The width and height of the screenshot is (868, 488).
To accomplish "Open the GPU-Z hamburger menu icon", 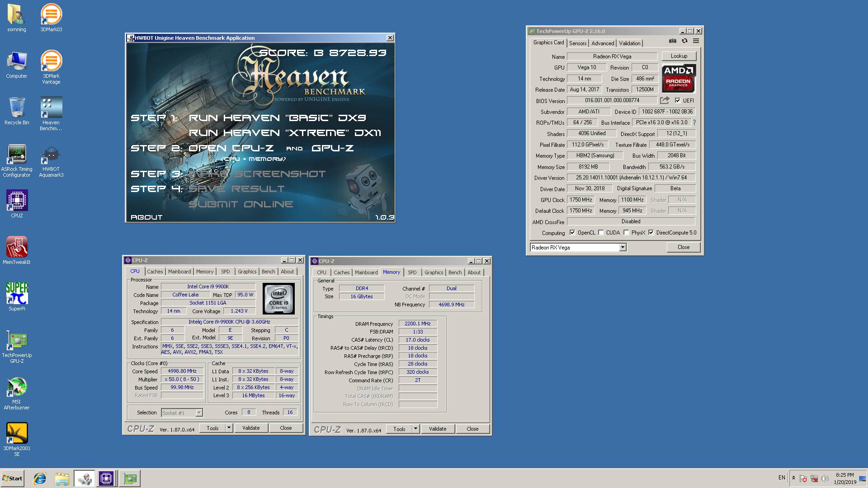I will 696,41.
